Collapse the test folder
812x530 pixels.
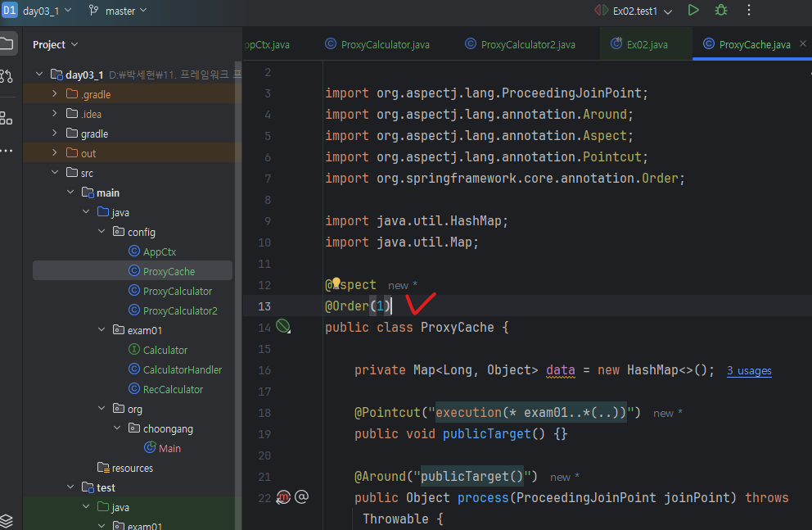[70, 487]
